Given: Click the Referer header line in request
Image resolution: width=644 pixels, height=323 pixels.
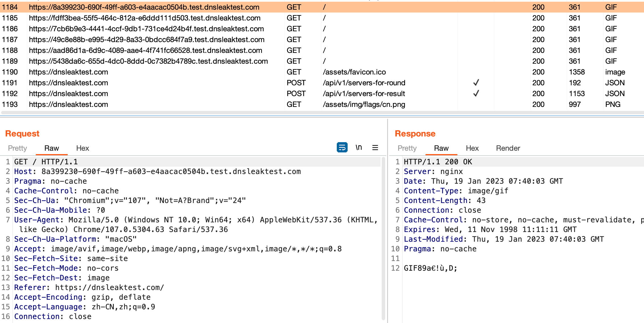Looking at the screenshot, I should [x=89, y=287].
